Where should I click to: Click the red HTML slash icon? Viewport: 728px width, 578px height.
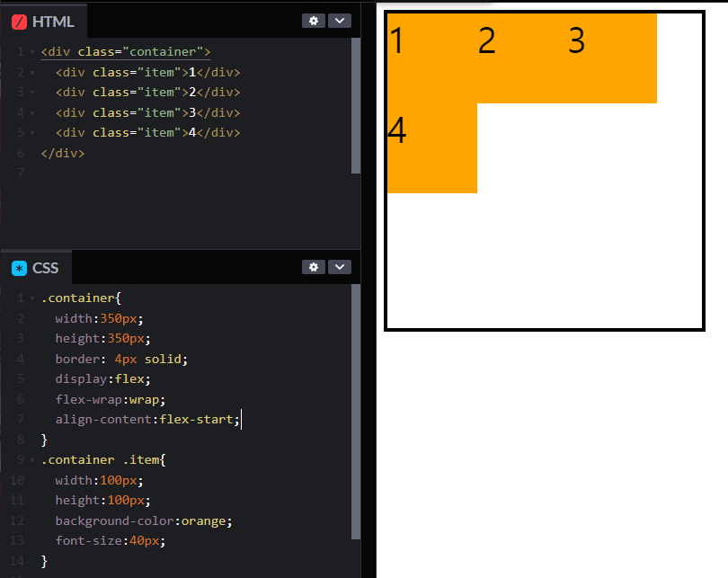[x=19, y=22]
